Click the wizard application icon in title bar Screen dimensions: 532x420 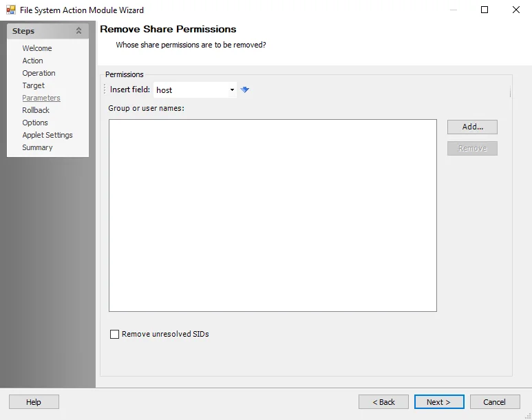tap(11, 10)
